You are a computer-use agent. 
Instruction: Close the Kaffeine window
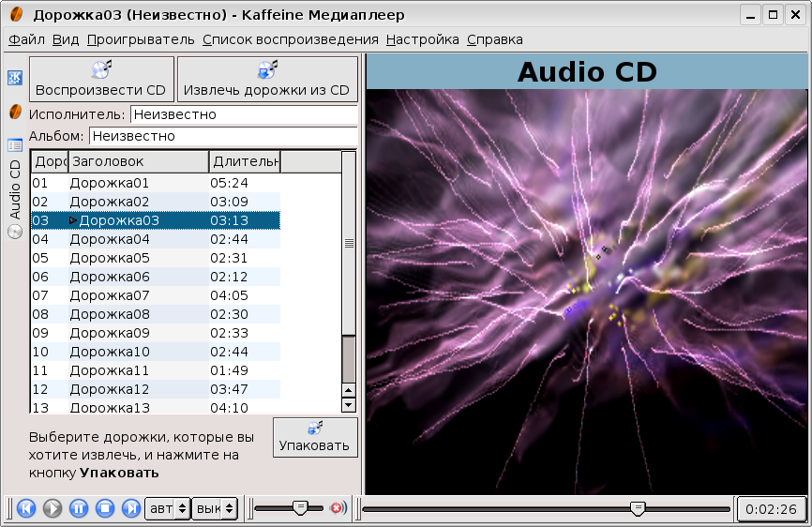796,15
